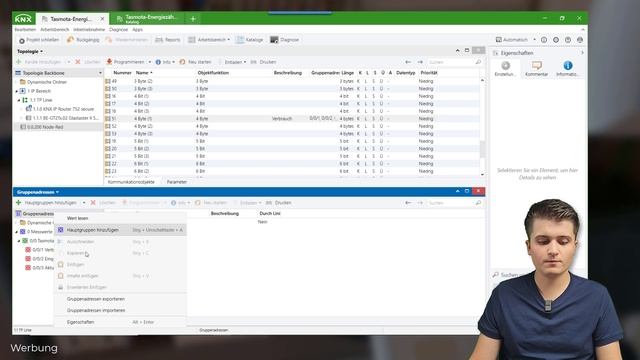Choose Hauptgruppen hinzufügen from context menu
This screenshot has height=360, width=640.
coord(120,230)
